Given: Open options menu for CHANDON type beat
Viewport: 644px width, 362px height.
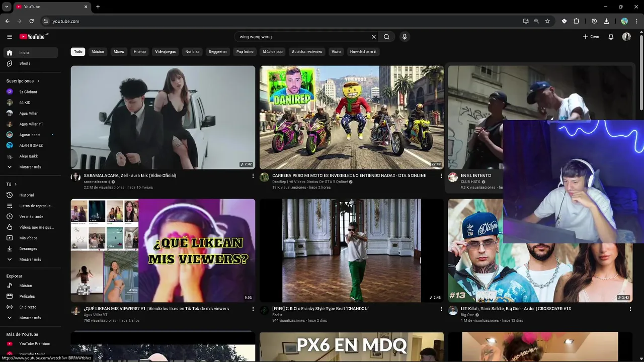Looking at the screenshot, I should (442, 309).
